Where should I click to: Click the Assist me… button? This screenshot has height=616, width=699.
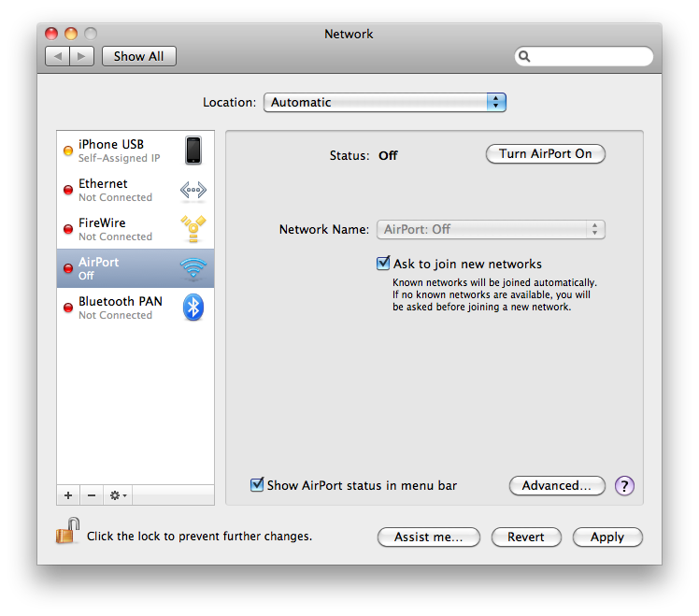[428, 537]
